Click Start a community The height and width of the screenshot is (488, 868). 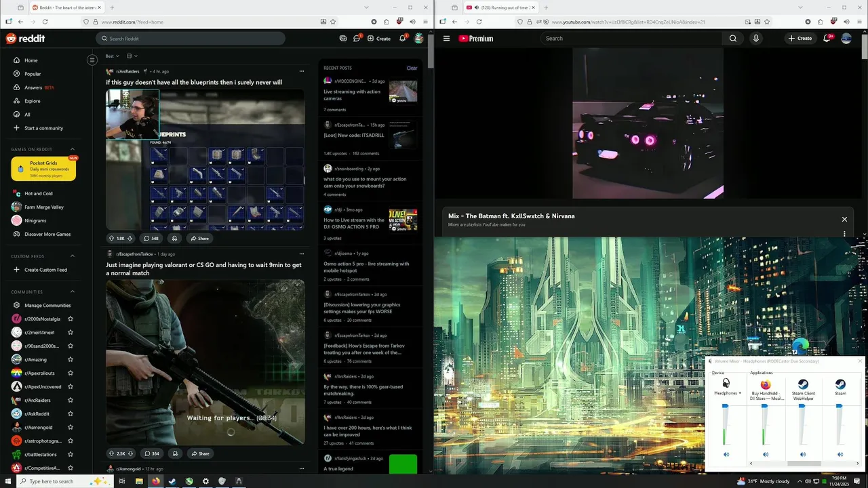pyautogui.click(x=43, y=128)
